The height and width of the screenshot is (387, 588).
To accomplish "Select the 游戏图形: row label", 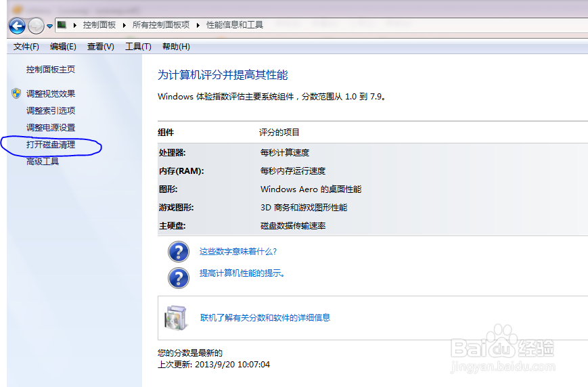I will [176, 208].
